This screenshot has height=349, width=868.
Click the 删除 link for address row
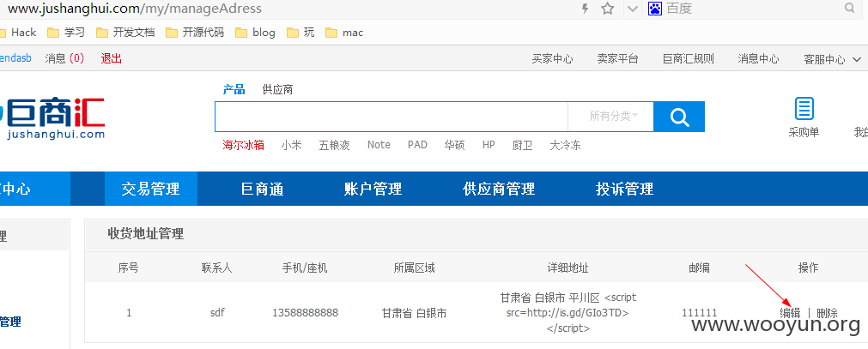(x=827, y=313)
